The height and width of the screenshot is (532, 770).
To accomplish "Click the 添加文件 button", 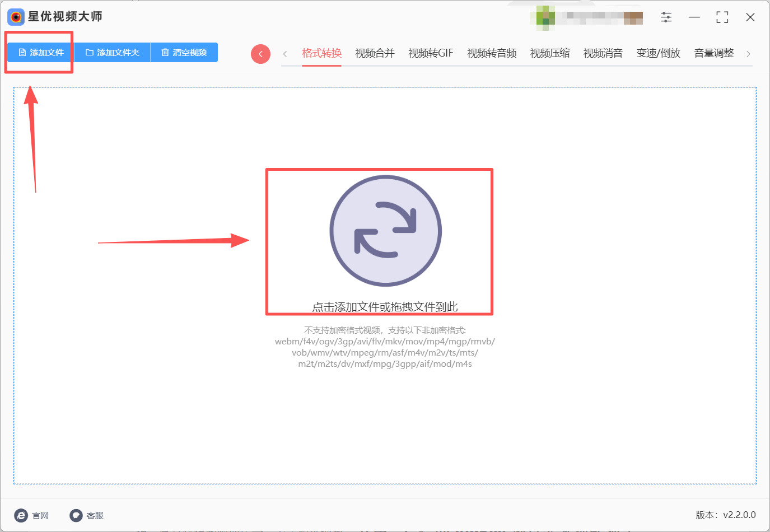I will click(41, 53).
